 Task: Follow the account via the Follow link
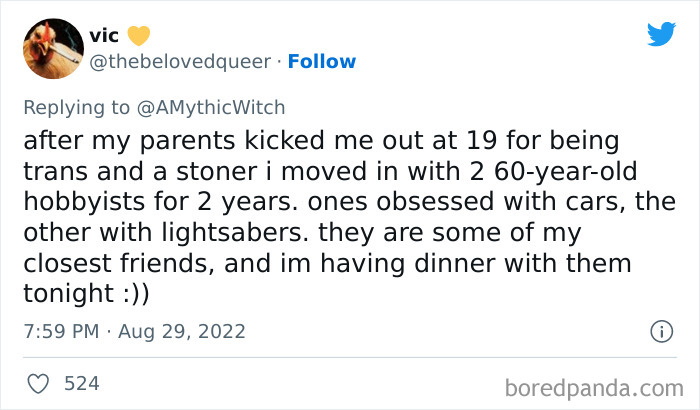coord(322,61)
